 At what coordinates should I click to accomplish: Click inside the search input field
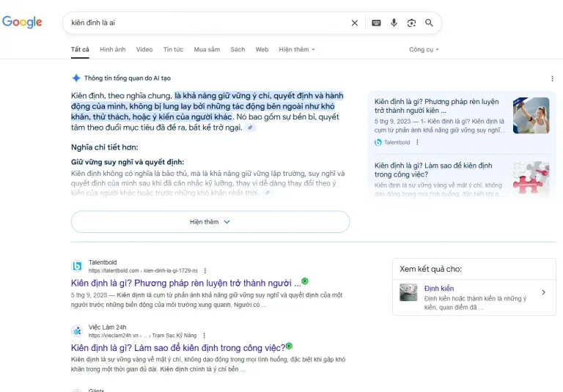click(208, 23)
